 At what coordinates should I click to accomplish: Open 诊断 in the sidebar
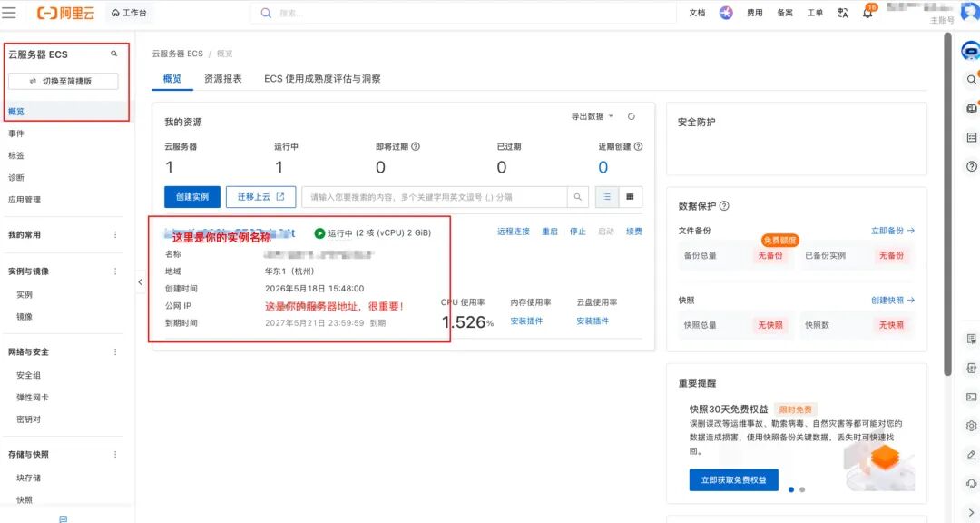point(16,178)
